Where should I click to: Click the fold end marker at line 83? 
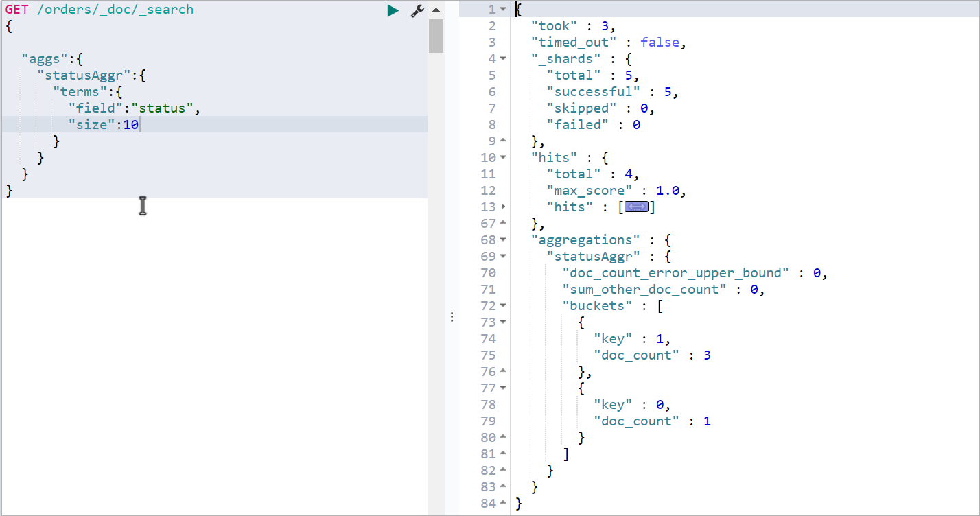coord(503,487)
